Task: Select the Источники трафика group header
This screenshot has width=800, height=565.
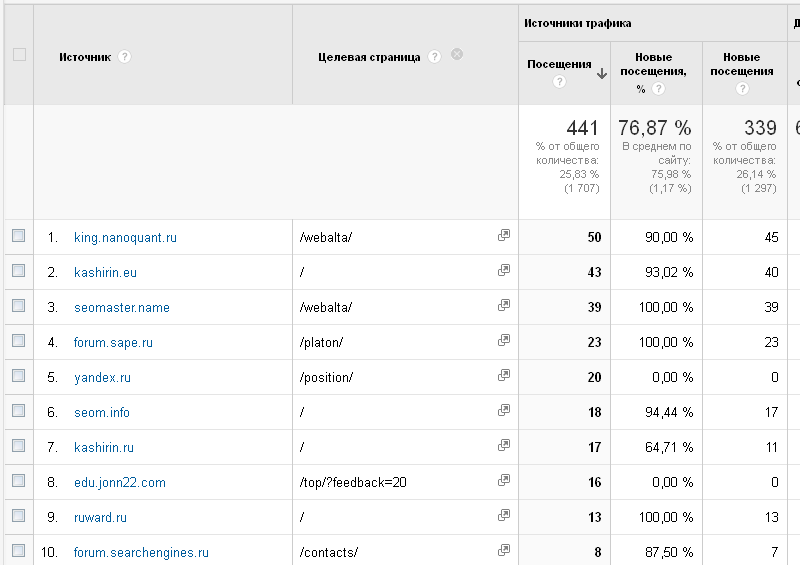Action: point(578,23)
